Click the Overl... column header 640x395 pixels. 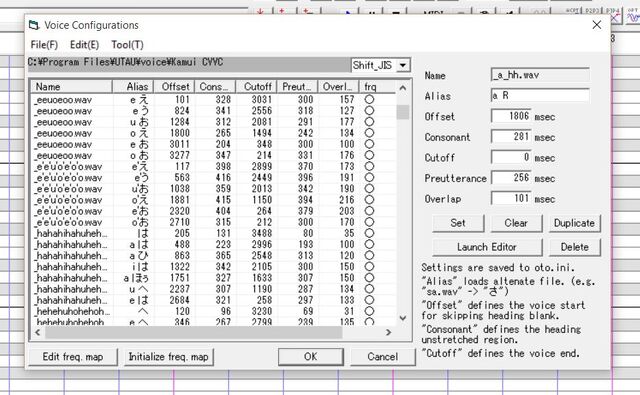tap(338, 87)
